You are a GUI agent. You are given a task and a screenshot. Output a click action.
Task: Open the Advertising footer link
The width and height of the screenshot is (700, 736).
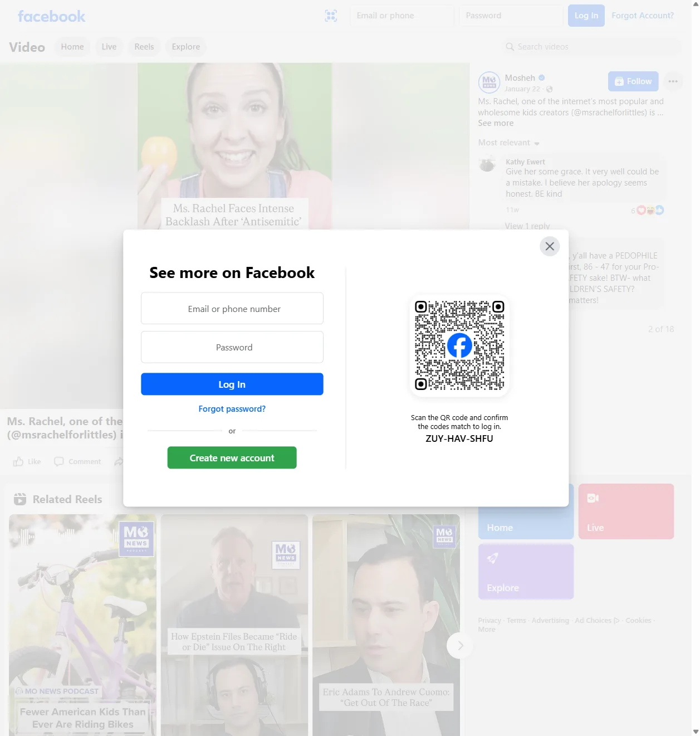(550, 621)
